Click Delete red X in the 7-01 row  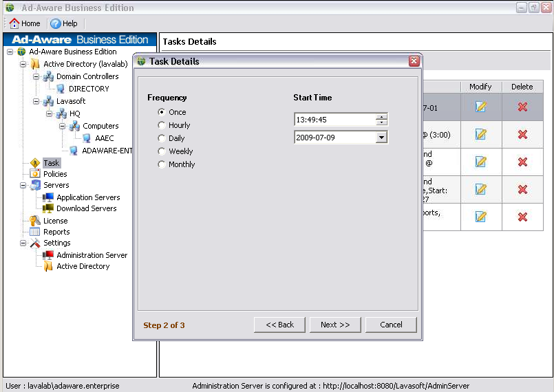(522, 107)
